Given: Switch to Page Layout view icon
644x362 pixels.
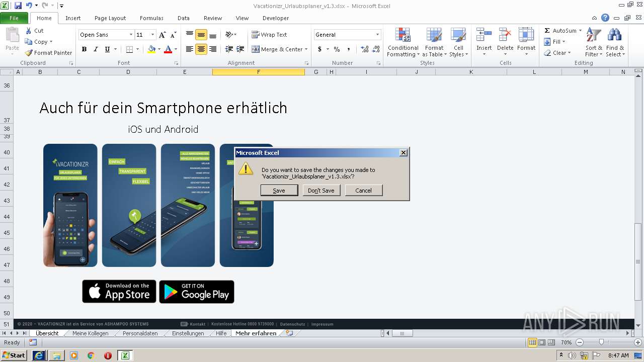Looking at the screenshot, I should [x=542, y=342].
